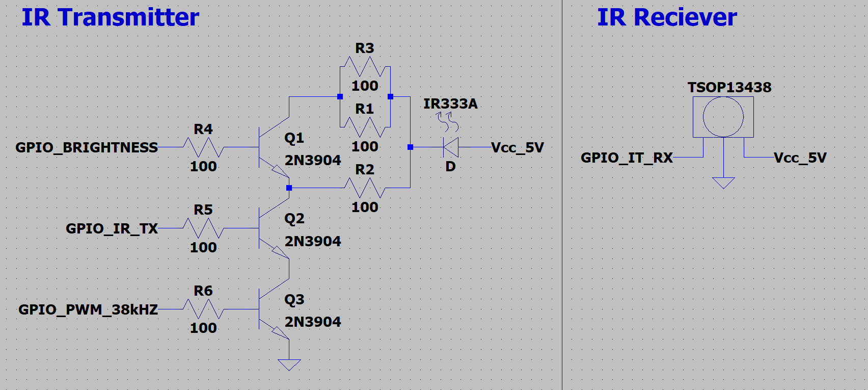Click the TSOP13438 part label
Image resolution: width=868 pixels, height=390 pixels.
(x=729, y=87)
